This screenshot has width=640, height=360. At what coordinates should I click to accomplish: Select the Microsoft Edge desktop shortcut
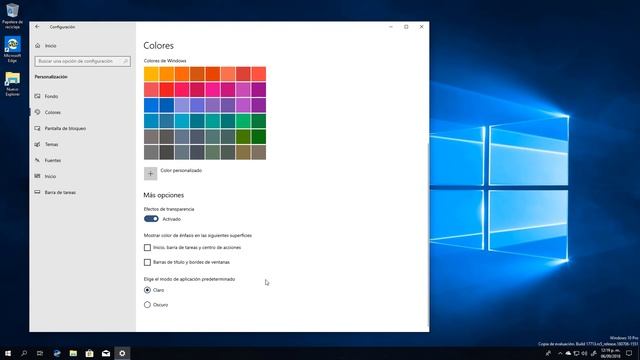click(x=13, y=49)
